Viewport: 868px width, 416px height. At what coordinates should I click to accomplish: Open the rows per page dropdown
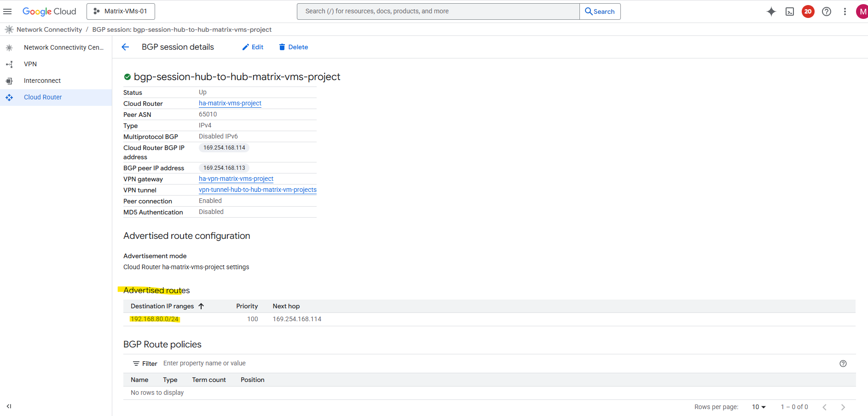(x=759, y=407)
